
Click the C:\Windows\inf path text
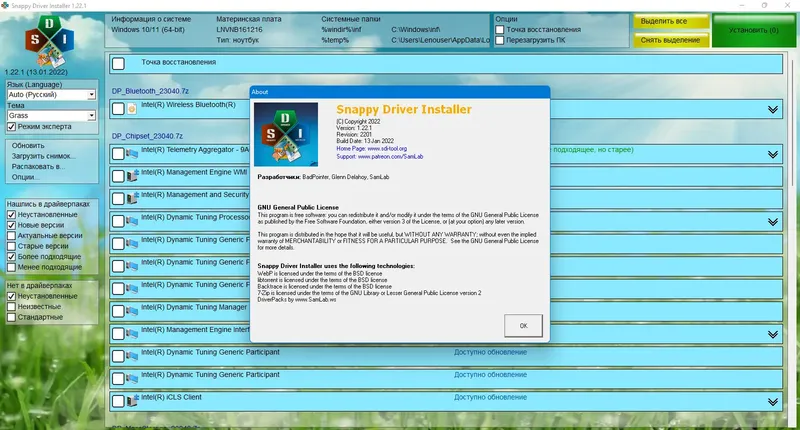pos(415,30)
